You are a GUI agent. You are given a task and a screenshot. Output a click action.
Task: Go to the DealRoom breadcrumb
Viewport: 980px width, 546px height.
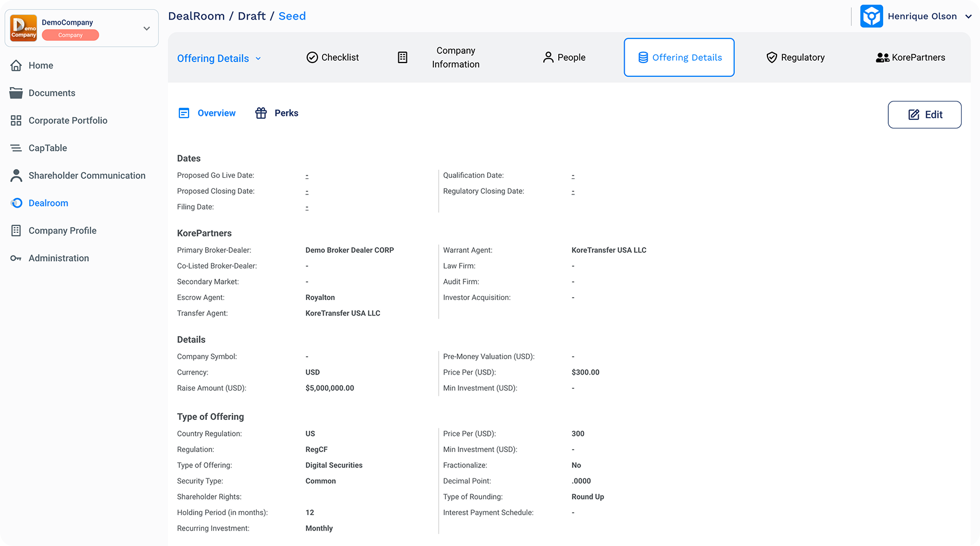tap(197, 16)
